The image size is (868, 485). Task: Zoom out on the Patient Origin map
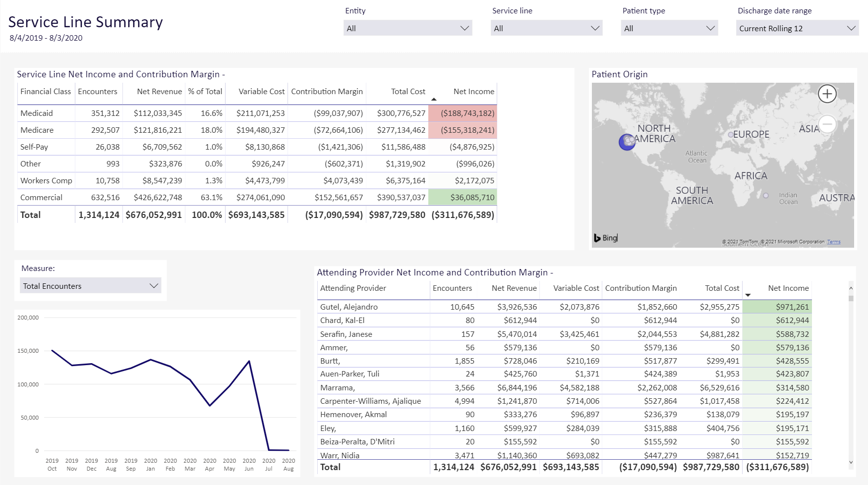click(827, 124)
